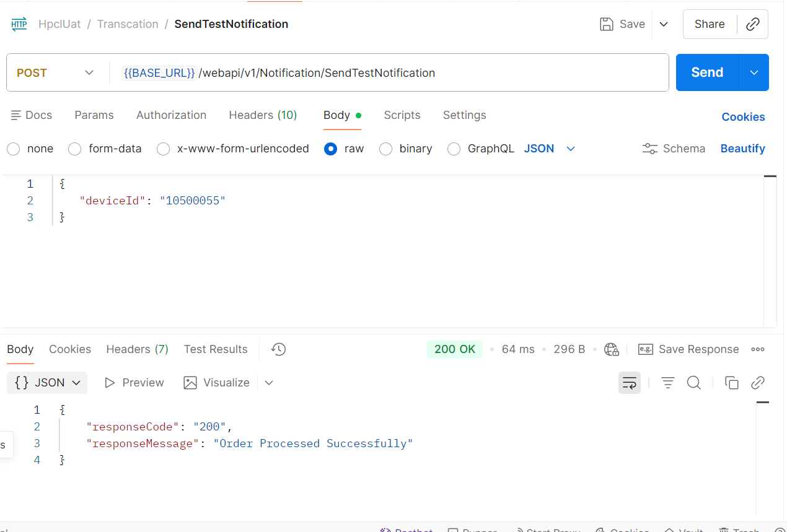787x532 pixels.
Task: Copy the response body to clipboard
Action: (731, 383)
